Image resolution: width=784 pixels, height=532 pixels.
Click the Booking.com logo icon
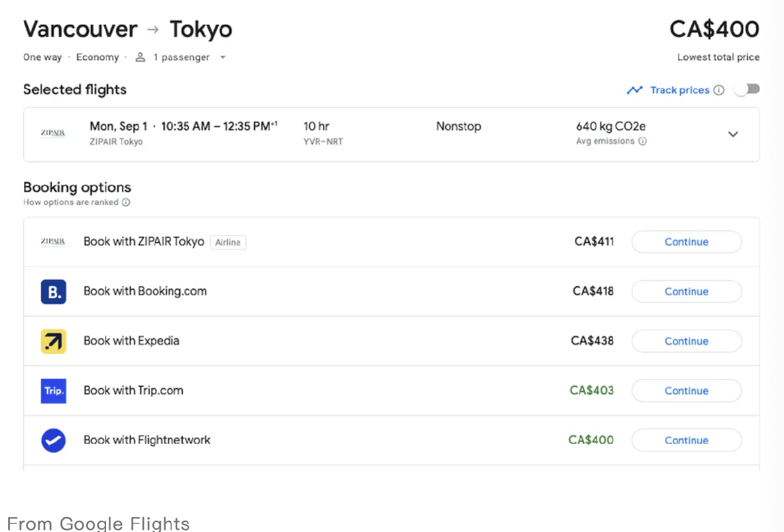[53, 291]
